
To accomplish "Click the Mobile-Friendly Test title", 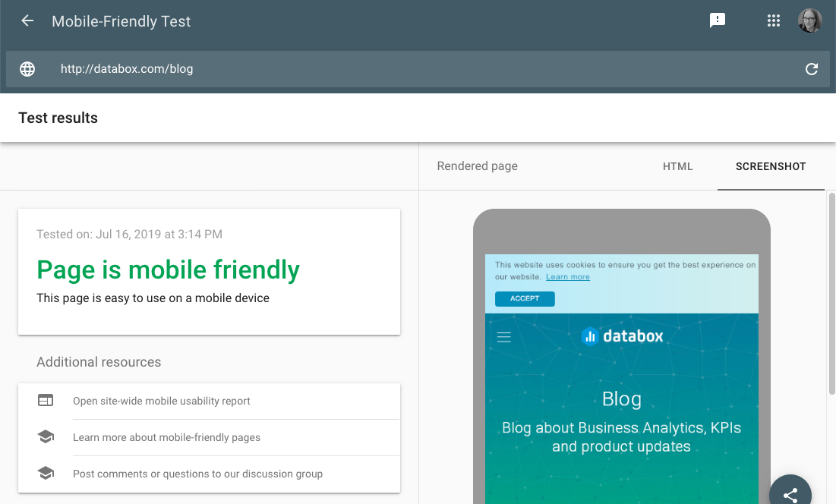I will pos(121,21).
